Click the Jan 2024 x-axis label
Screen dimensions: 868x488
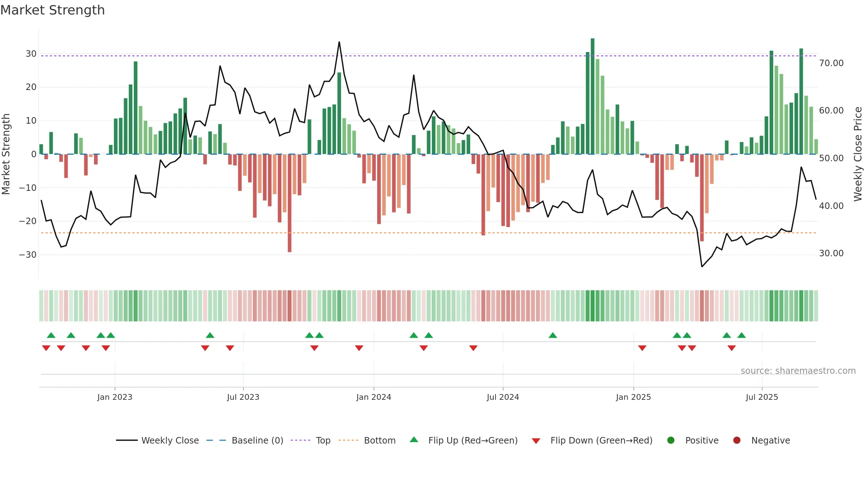tap(374, 397)
